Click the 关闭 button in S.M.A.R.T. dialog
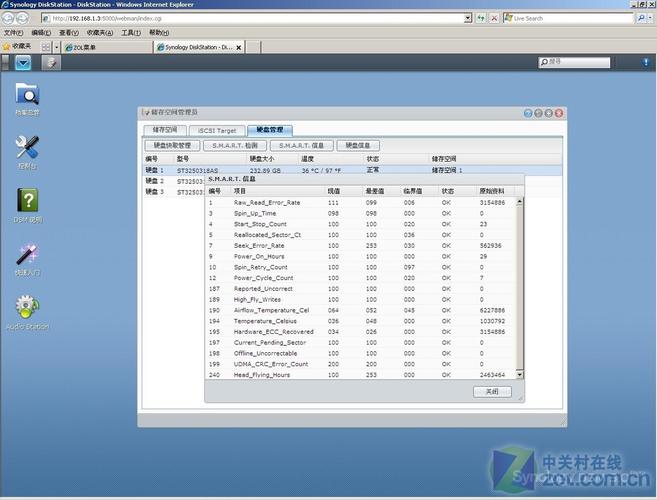This screenshot has height=500, width=657. (492, 391)
